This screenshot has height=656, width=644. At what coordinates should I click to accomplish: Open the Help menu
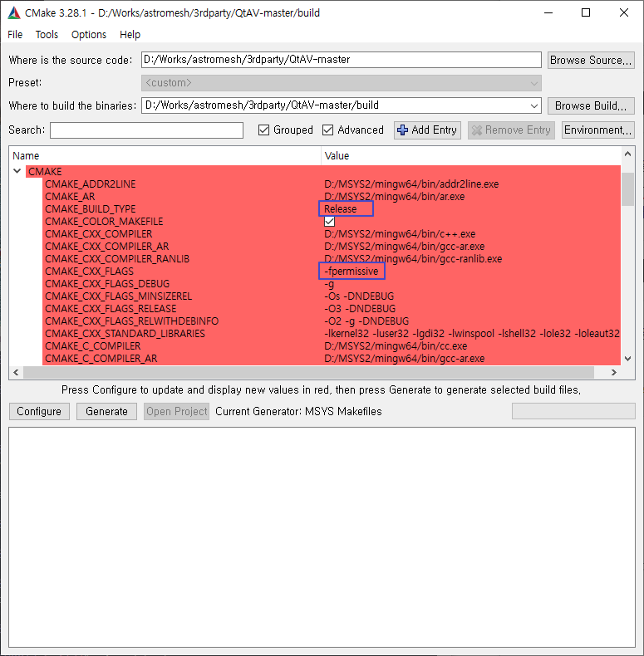click(x=130, y=35)
